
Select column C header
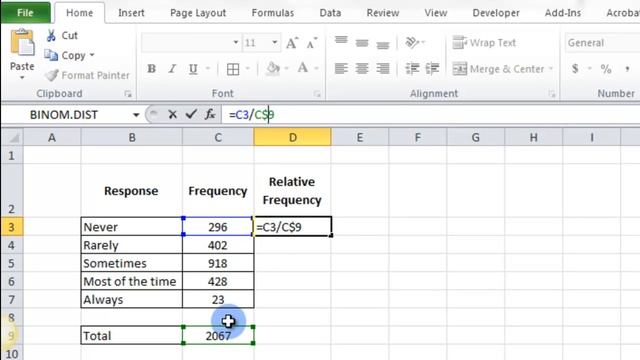tap(218, 138)
